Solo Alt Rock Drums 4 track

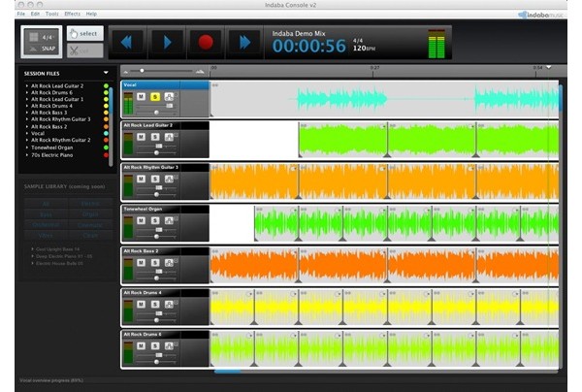tap(155, 305)
